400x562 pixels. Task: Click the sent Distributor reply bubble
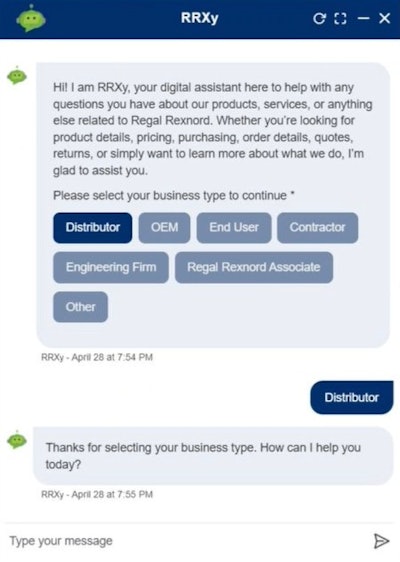pyautogui.click(x=352, y=397)
